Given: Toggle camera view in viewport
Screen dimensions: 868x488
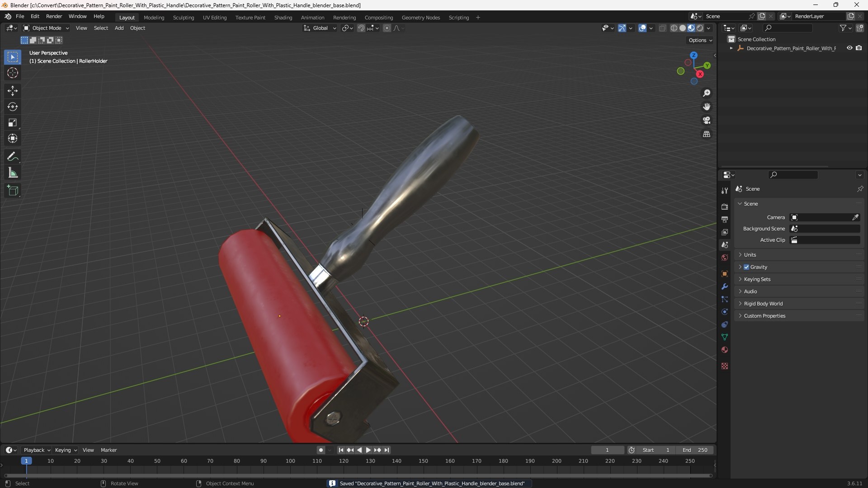Looking at the screenshot, I should click(707, 120).
